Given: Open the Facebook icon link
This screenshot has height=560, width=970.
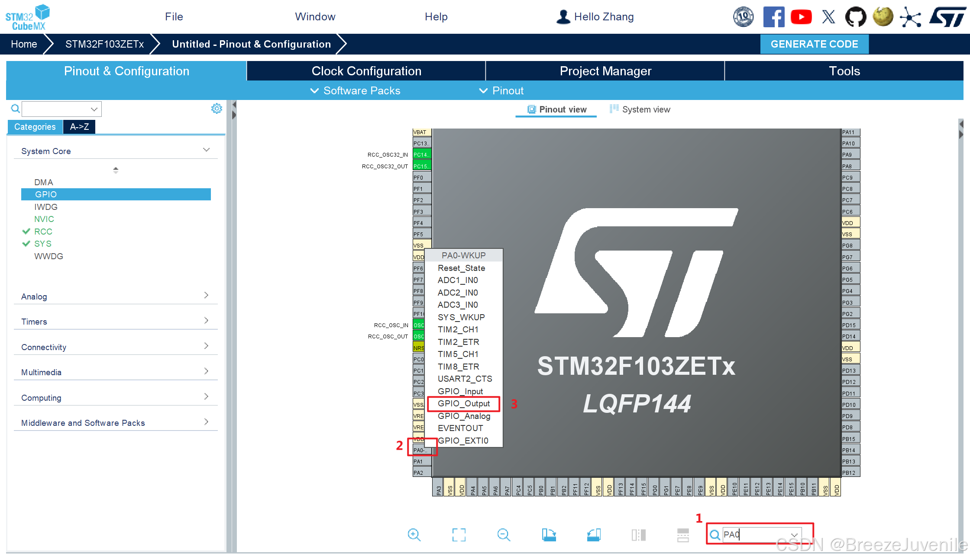Looking at the screenshot, I should [x=773, y=17].
